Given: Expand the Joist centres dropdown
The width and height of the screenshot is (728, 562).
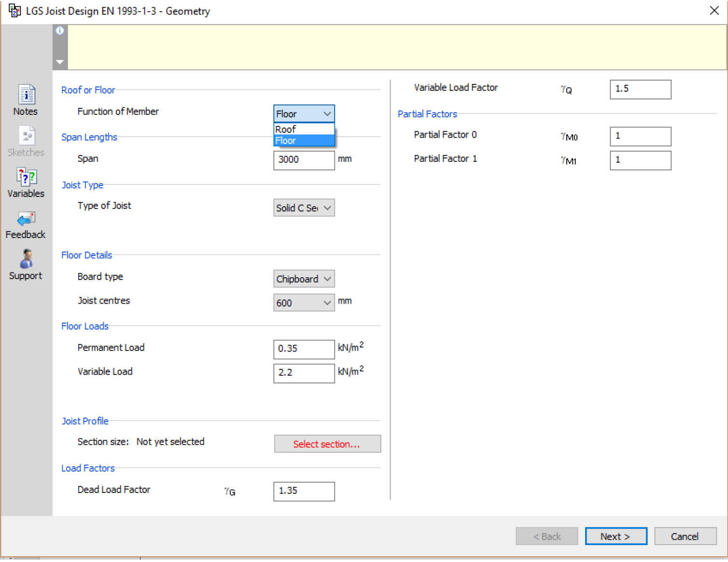Looking at the screenshot, I should pos(304,303).
